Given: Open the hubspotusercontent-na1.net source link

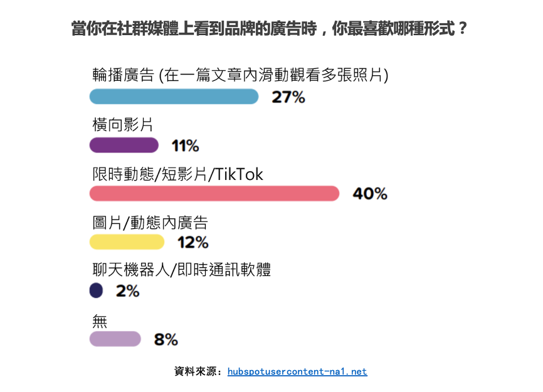Looking at the screenshot, I should [x=297, y=371].
